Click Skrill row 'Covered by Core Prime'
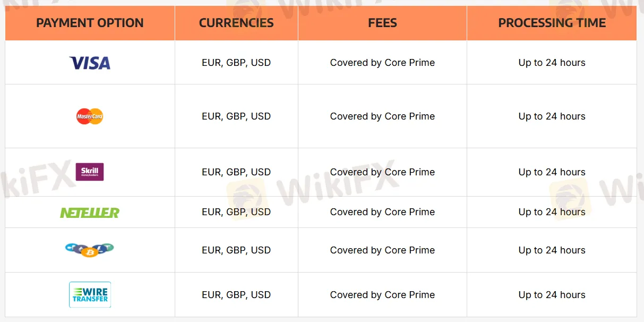The image size is (644, 322). (x=382, y=172)
